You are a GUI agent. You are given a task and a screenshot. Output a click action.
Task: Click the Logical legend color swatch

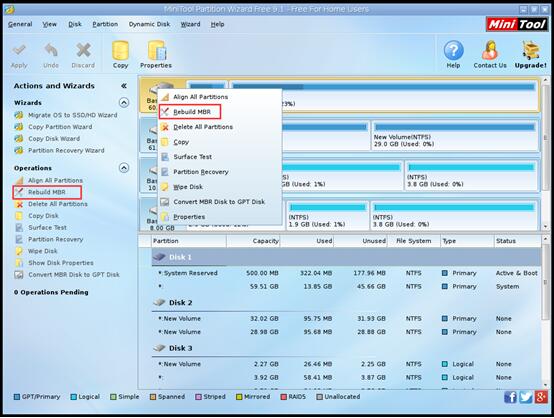pyautogui.click(x=73, y=397)
